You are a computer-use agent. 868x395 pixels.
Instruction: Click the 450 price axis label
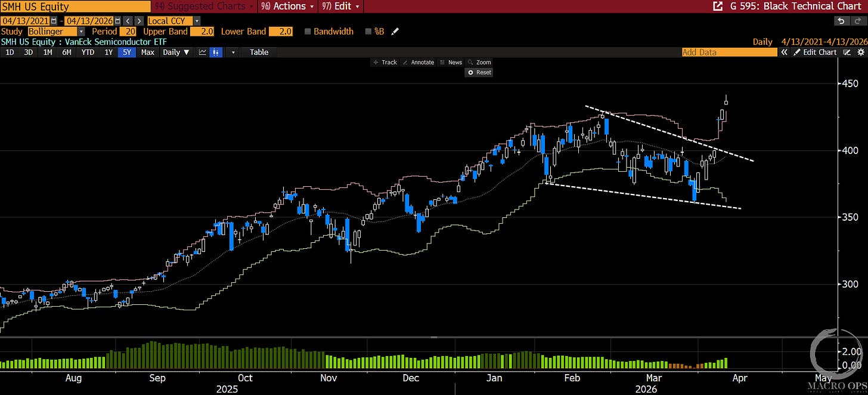coord(851,84)
